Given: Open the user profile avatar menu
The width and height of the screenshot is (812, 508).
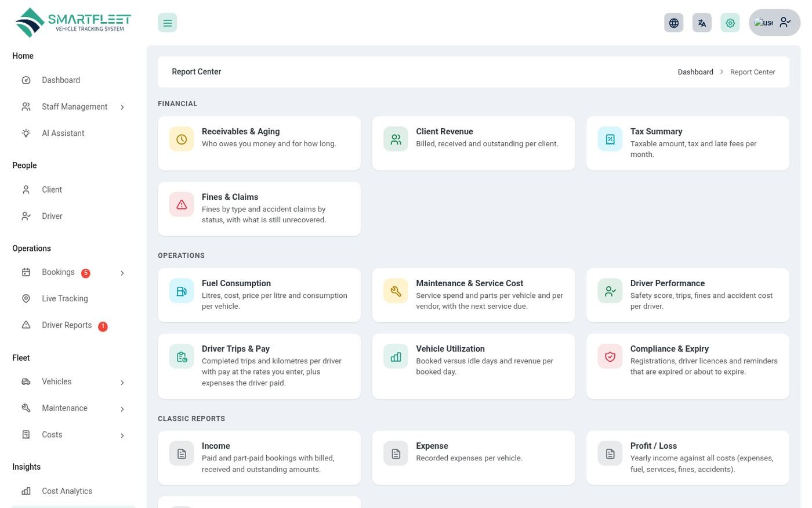Looking at the screenshot, I should [774, 23].
